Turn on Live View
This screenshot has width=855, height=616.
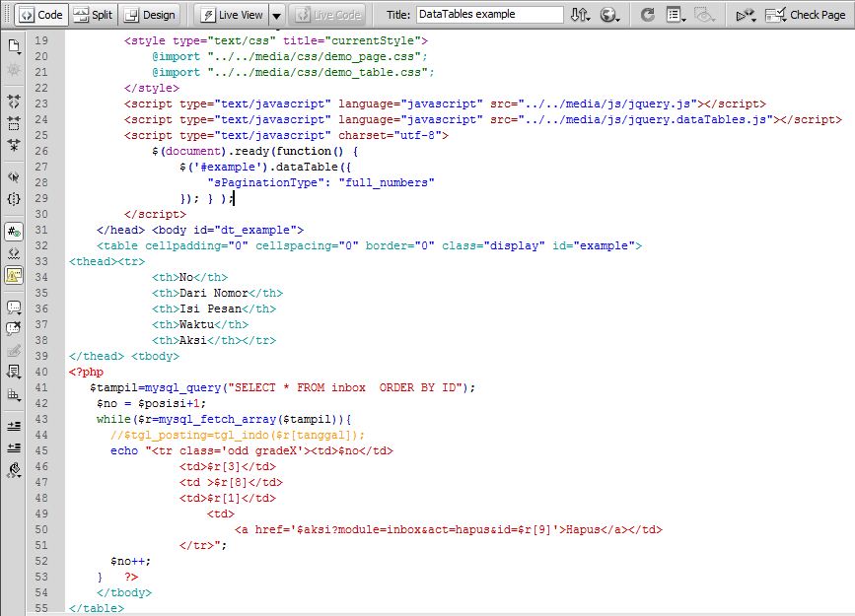(232, 15)
